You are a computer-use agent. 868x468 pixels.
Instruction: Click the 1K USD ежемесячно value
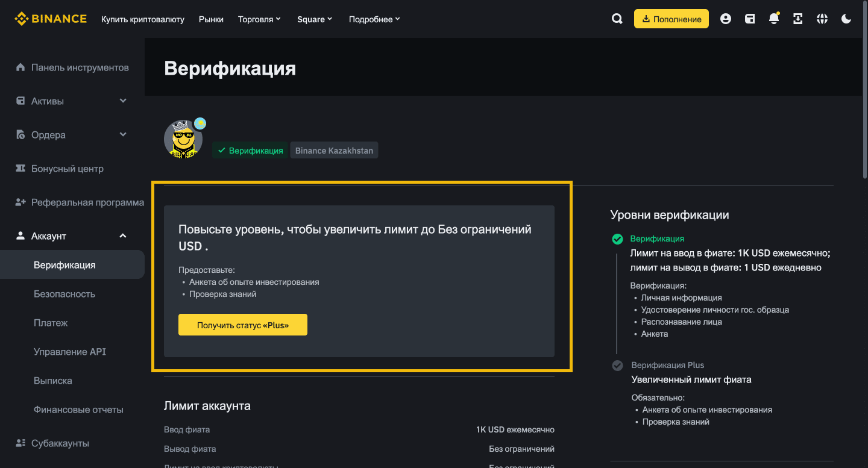pos(515,429)
